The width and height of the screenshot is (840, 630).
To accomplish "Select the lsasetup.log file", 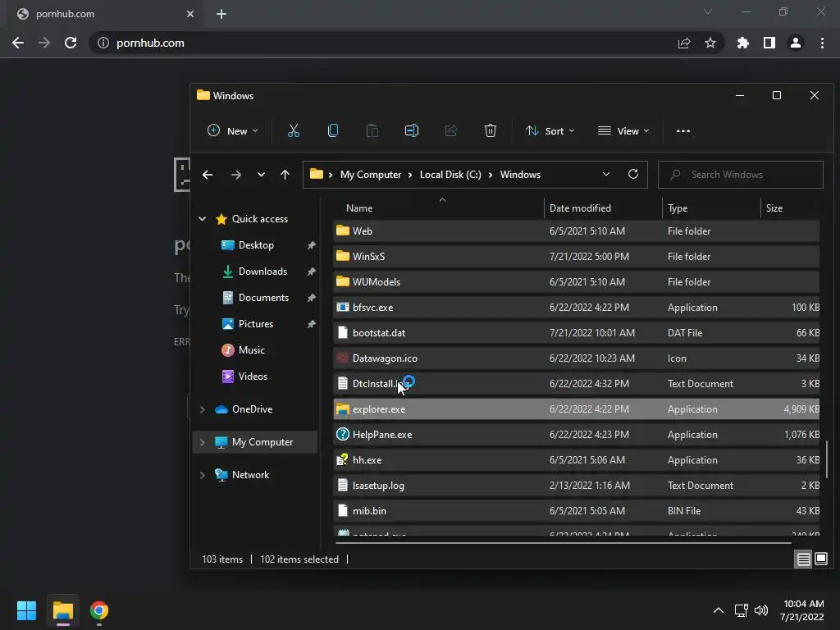I will point(577,486).
